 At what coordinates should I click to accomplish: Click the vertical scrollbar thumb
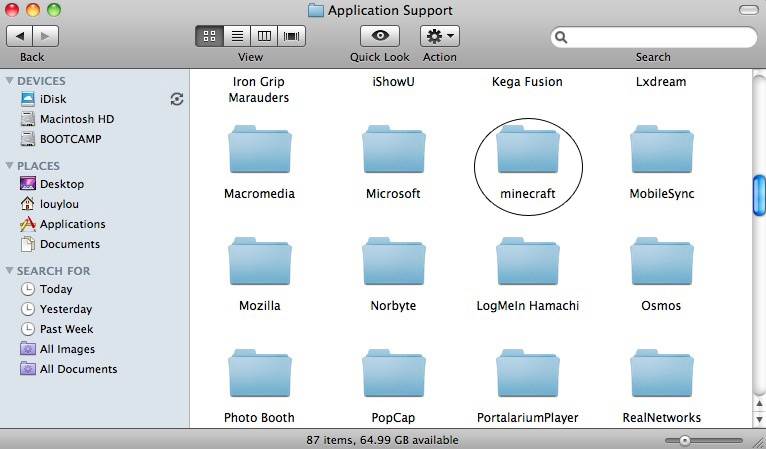(759, 195)
